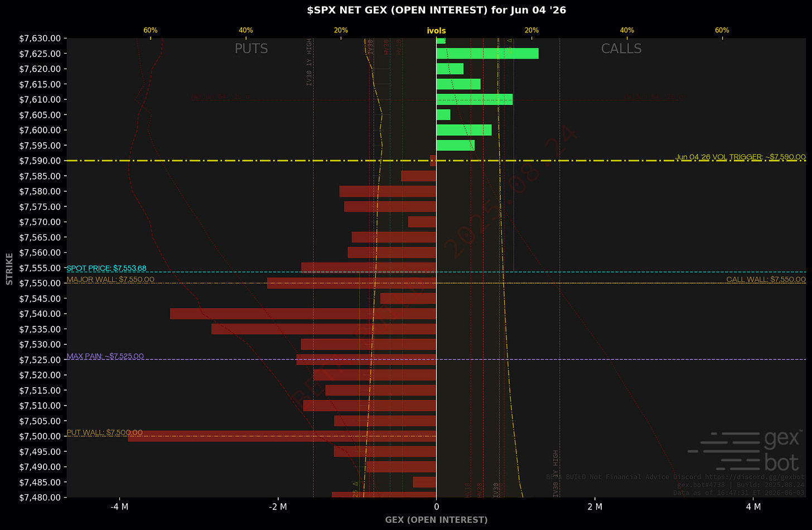Click the "0" x-axis tick label

(436, 507)
